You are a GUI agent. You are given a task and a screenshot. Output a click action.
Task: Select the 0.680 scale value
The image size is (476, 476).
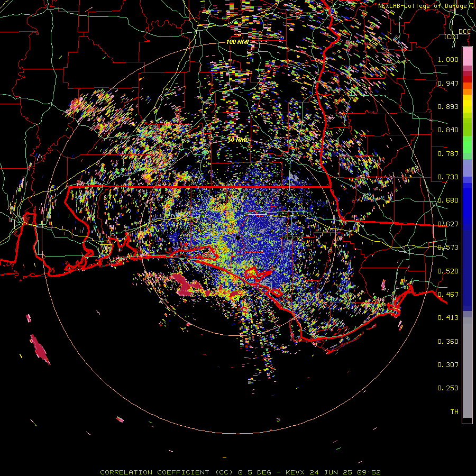pyautogui.click(x=448, y=200)
